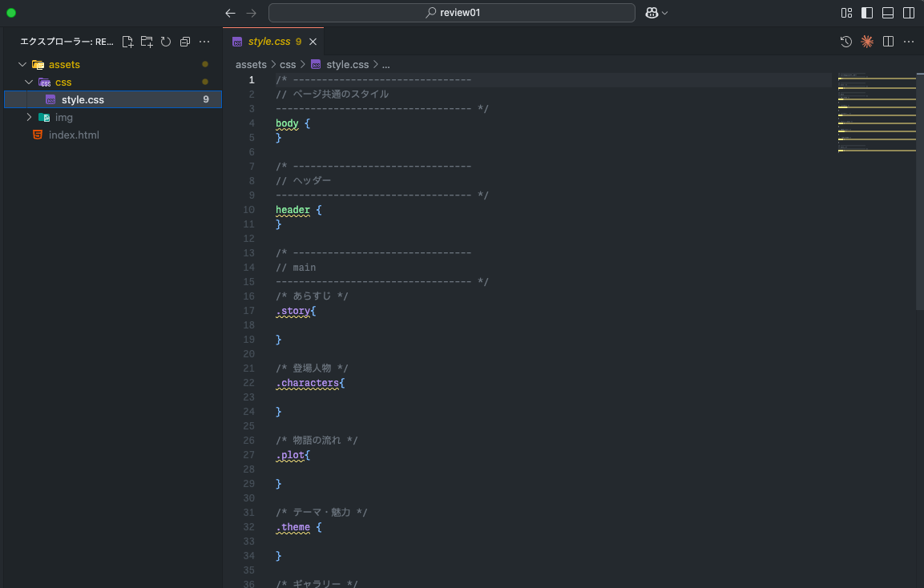Click the orange starburst icon in editor toolbar
924x588 pixels.
[x=866, y=42]
